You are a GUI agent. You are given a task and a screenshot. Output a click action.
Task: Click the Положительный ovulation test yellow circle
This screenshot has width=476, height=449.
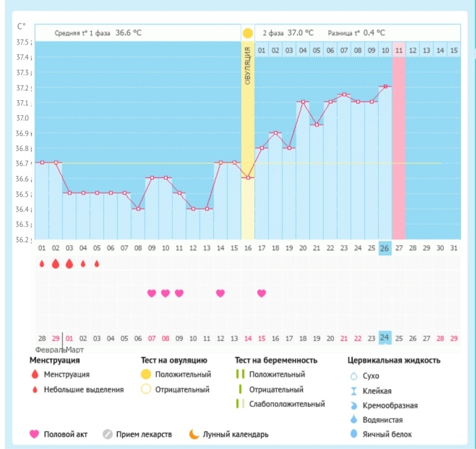[145, 374]
